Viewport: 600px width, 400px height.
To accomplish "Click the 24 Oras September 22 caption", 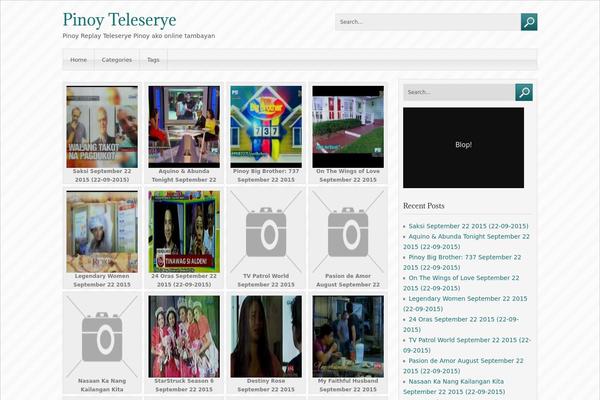I will [x=184, y=280].
